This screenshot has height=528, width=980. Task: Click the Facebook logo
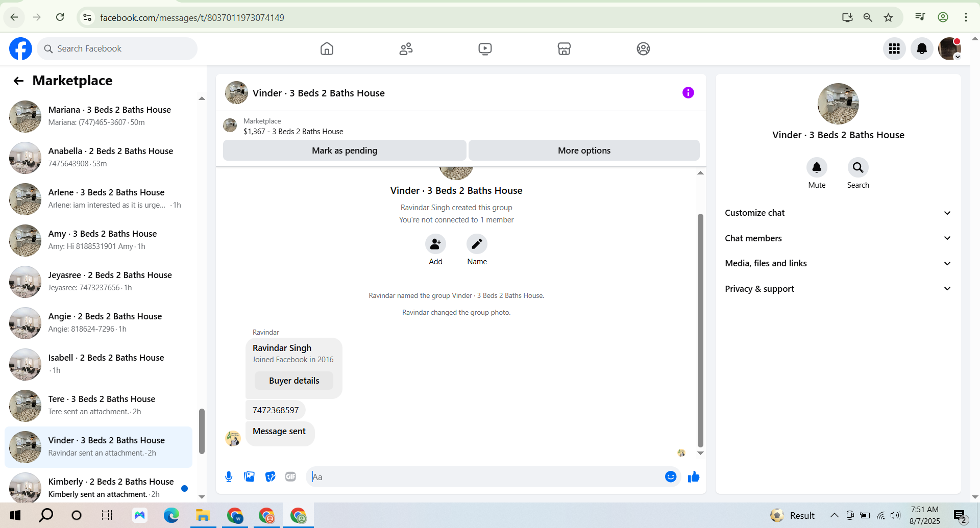[20, 48]
